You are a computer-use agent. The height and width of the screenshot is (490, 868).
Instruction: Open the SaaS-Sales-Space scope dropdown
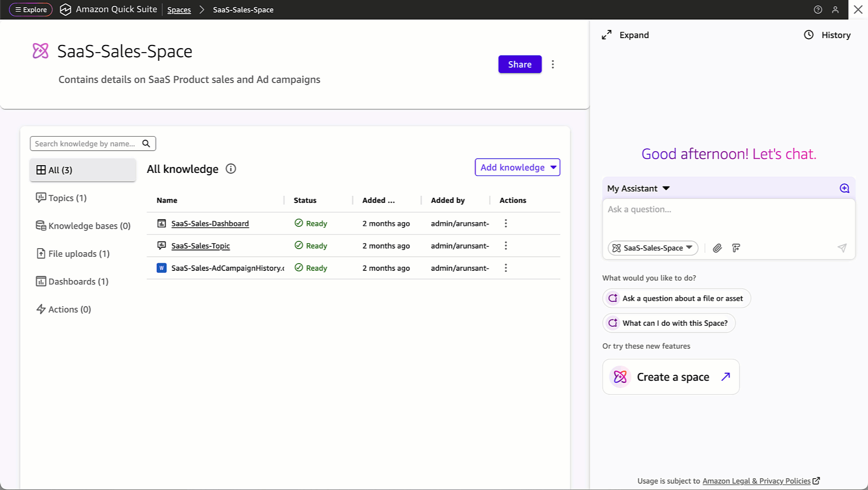(652, 248)
